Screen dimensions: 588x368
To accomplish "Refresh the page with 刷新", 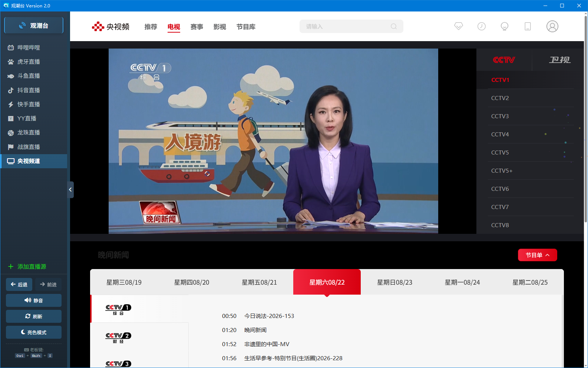I will 34,316.
